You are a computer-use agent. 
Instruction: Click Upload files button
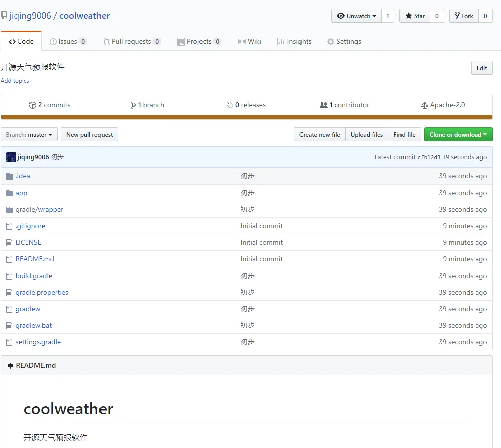point(367,135)
